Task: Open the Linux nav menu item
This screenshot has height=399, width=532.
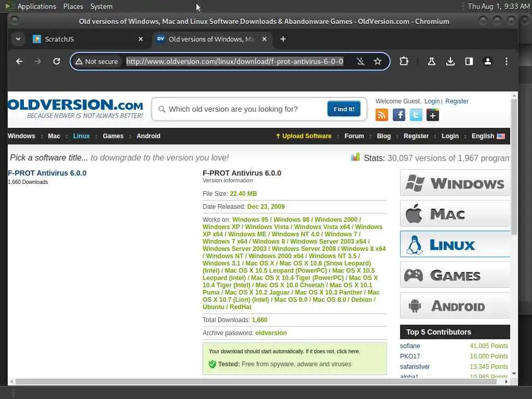Action: (82, 136)
